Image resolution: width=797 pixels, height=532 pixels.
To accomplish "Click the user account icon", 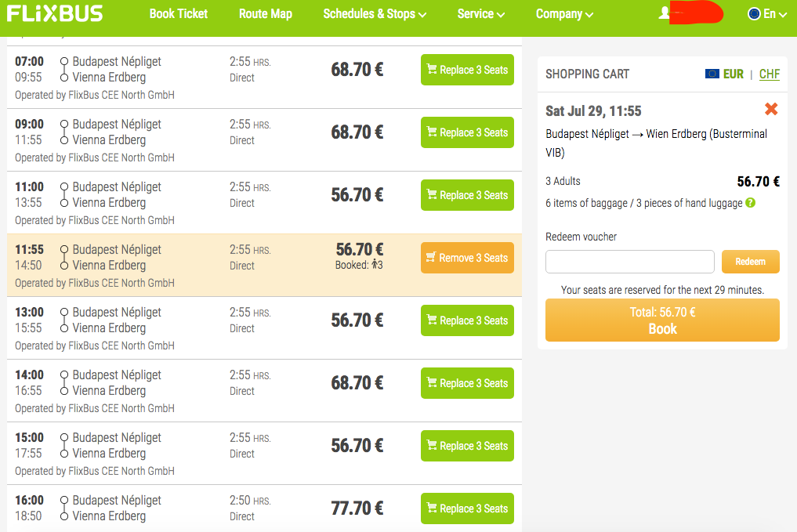I will 665,13.
